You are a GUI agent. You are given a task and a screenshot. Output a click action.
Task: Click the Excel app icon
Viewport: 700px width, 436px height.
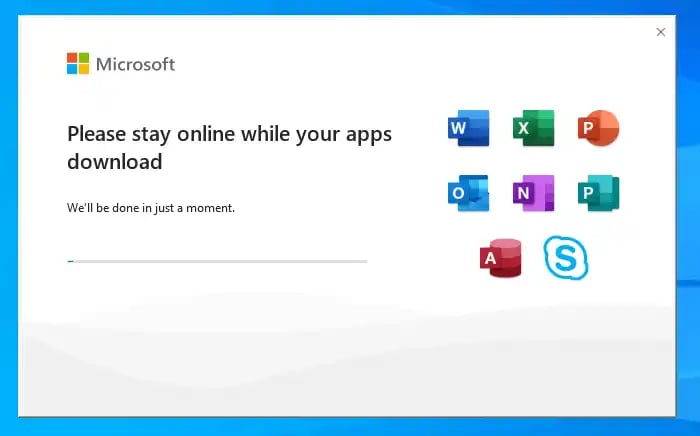tap(533, 128)
